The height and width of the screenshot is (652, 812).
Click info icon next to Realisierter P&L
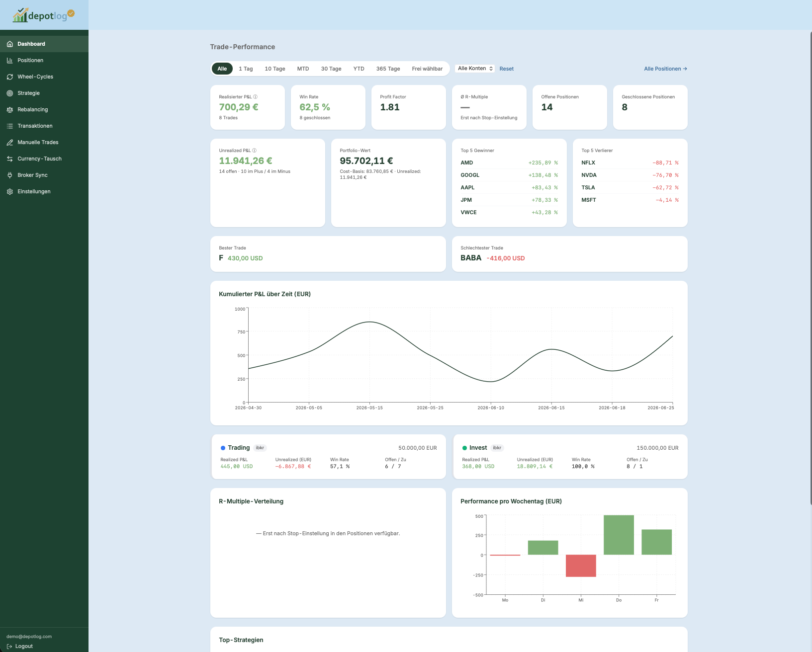(x=255, y=97)
